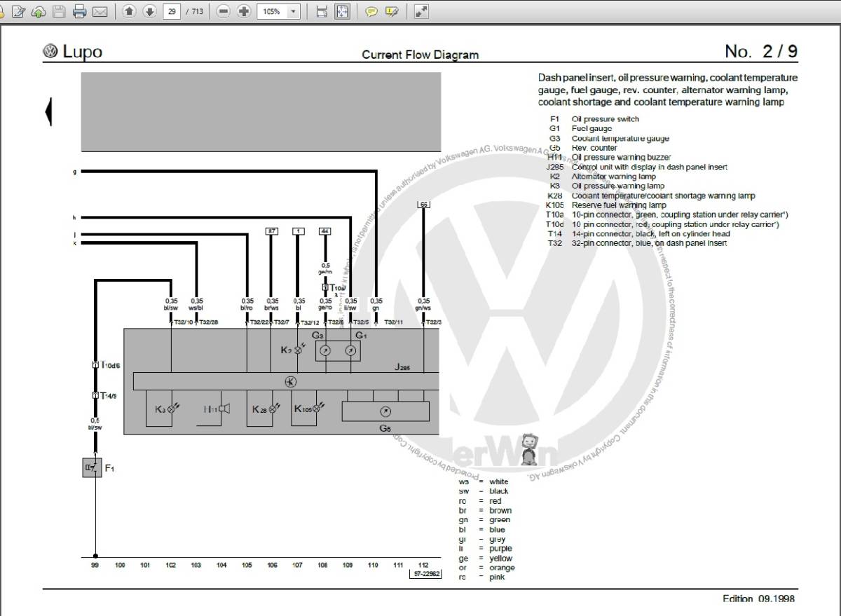Click the upload to cloud icon
Image resolution: width=841 pixels, height=616 pixels.
[x=39, y=11]
